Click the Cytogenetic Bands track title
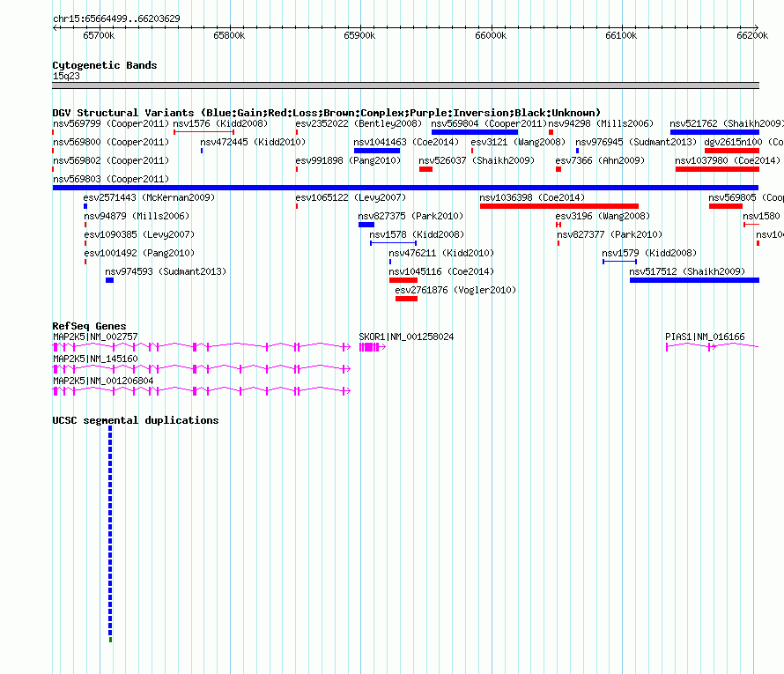 (x=105, y=65)
